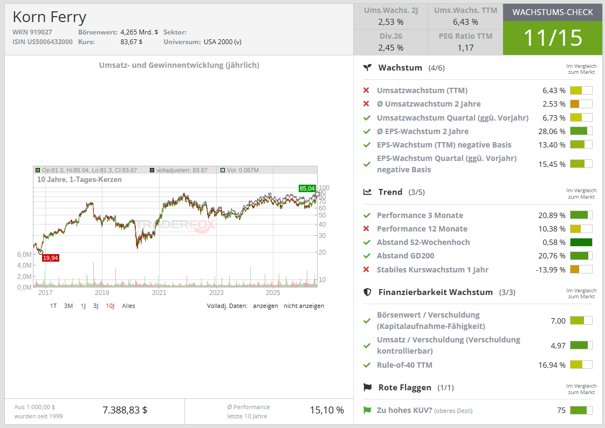Click the ISIN US5006432000 text
Viewport: 605px width, 428px height.
tap(42, 42)
